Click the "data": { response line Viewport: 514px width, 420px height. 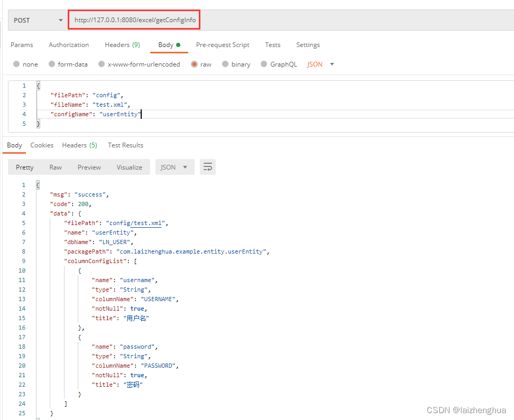coord(66,213)
